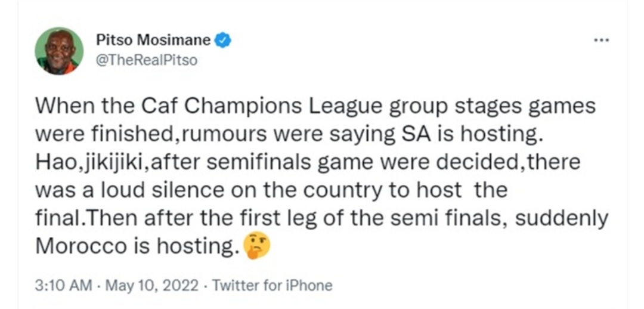The height and width of the screenshot is (309, 644).
Task: Click the May 10, 2022 date
Action: [x=152, y=286]
